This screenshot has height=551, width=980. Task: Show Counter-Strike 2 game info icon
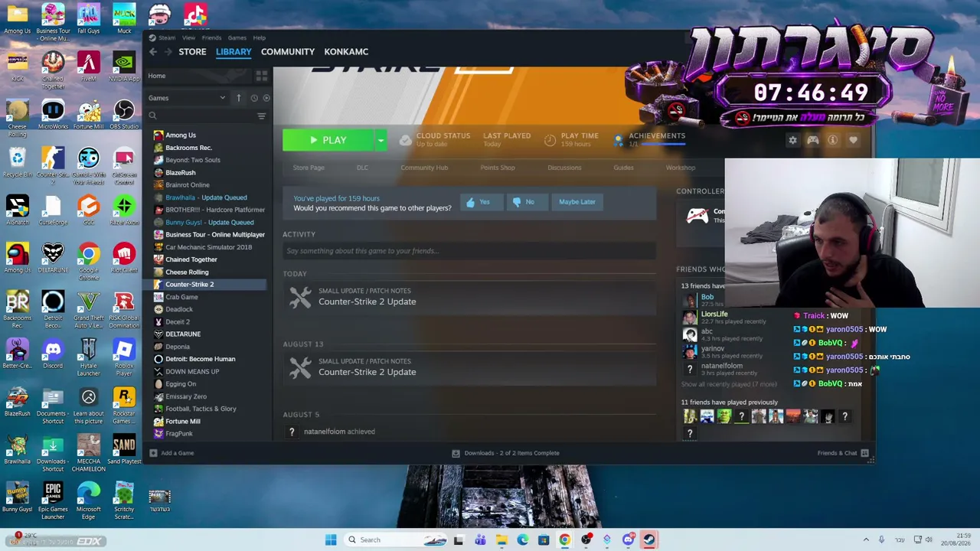tap(833, 140)
